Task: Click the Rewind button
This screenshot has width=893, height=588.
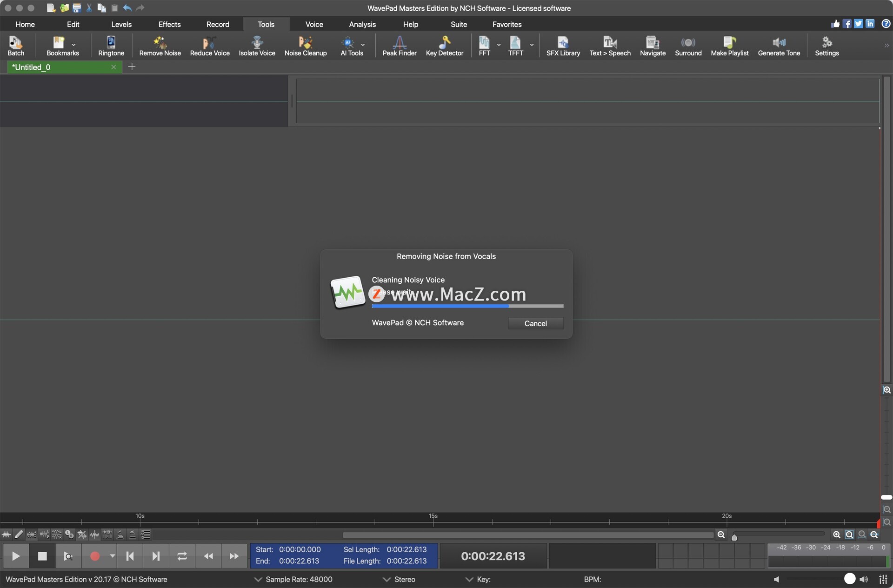Action: click(208, 556)
